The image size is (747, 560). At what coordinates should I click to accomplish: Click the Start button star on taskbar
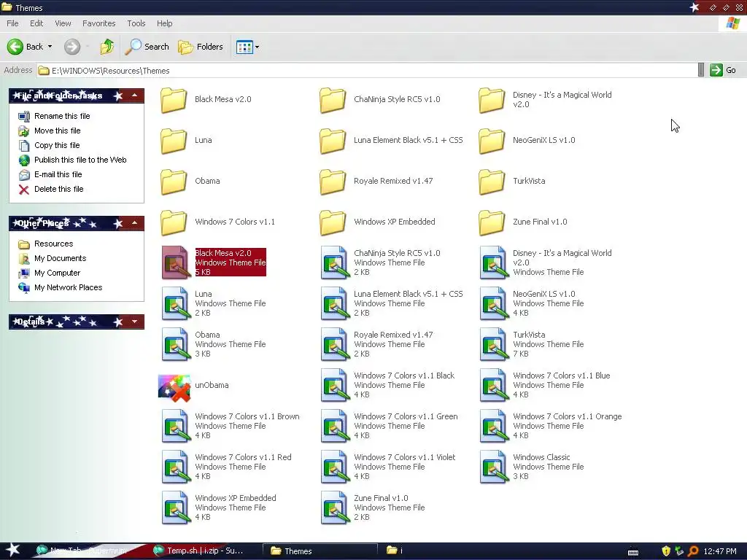click(12, 551)
